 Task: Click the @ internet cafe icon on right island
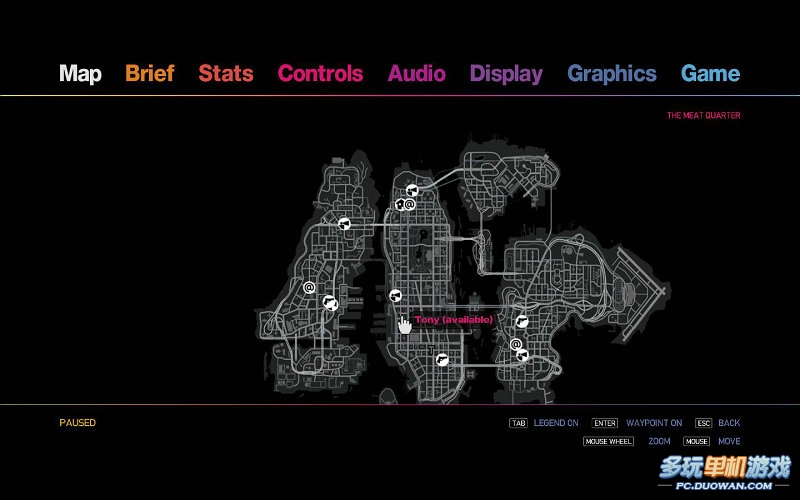(x=516, y=345)
